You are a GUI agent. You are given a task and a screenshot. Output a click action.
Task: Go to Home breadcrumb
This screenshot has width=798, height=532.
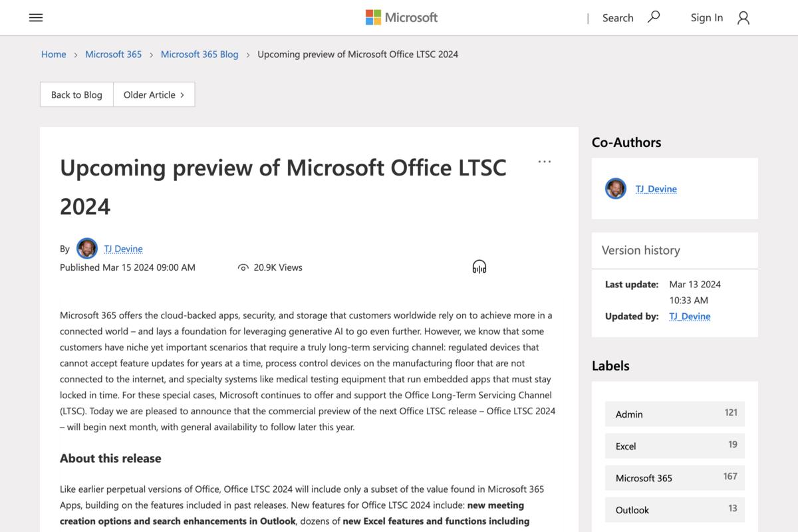[54, 55]
